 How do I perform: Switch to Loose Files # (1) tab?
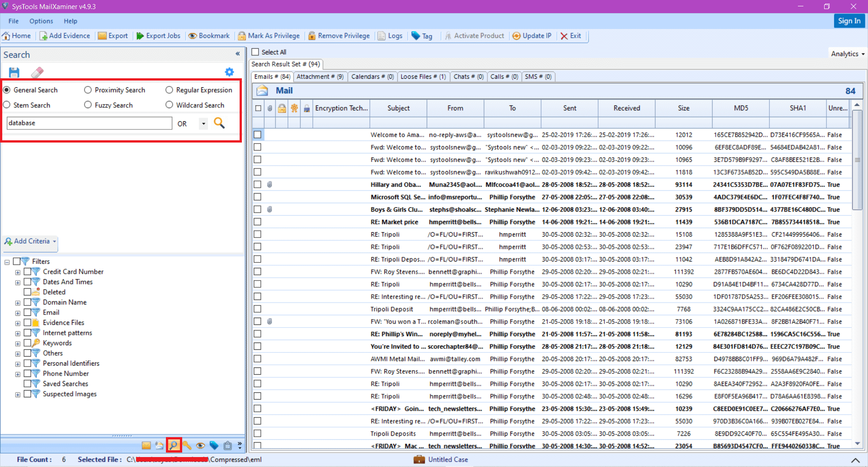pos(423,76)
